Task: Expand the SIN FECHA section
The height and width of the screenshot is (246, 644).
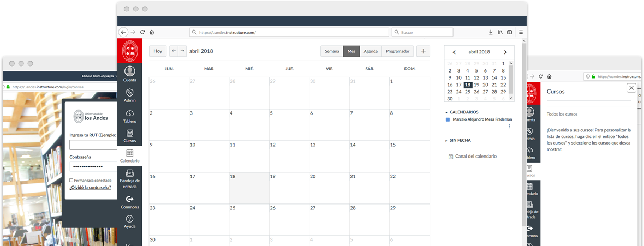Action: click(x=446, y=141)
